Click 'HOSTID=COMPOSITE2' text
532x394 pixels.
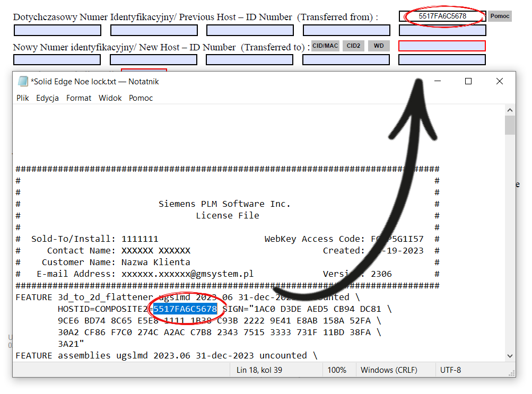(x=103, y=309)
